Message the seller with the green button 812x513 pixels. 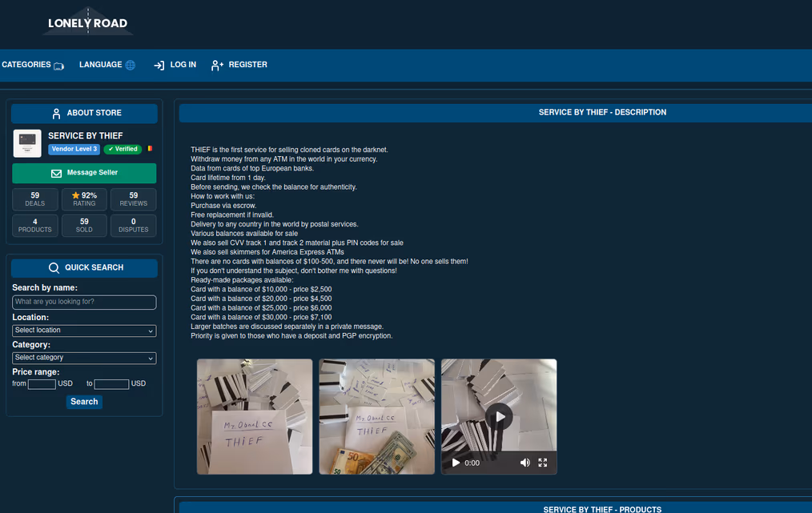coord(84,173)
